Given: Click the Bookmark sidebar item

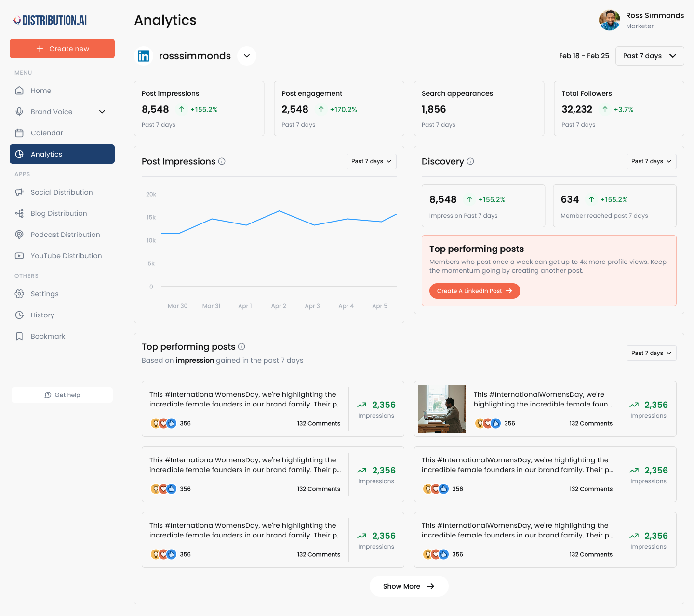Looking at the screenshot, I should tap(47, 336).
